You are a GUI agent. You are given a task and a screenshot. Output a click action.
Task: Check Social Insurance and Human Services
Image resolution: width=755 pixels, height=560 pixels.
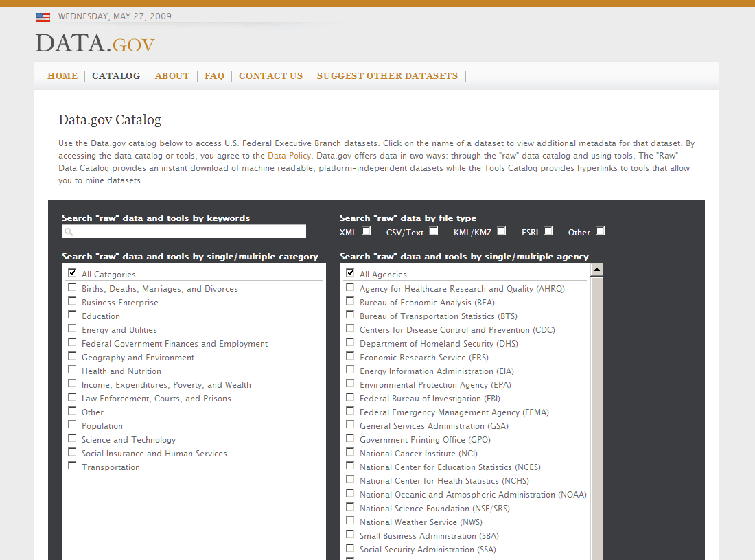tap(72, 452)
